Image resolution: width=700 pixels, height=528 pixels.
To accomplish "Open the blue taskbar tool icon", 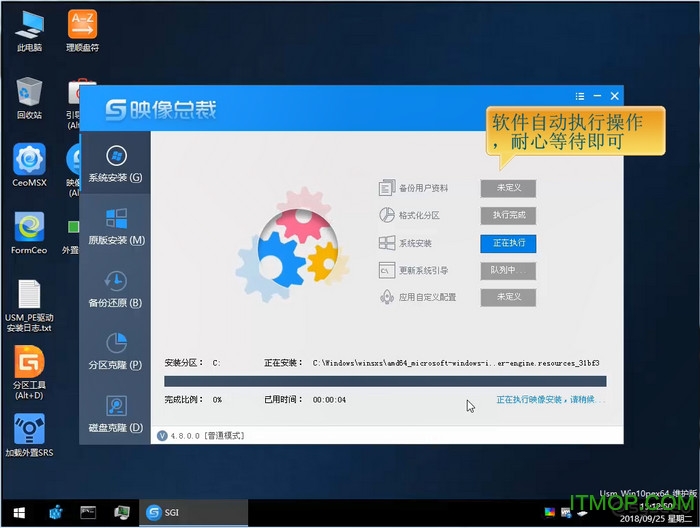I will (56, 513).
